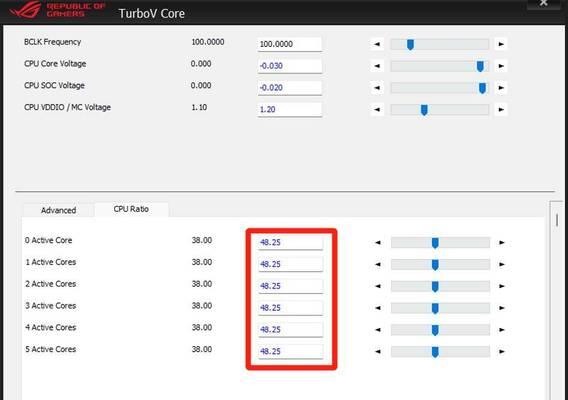568x400 pixels.
Task: Decrease 1 Active Cores ratio left arrow
Action: pyautogui.click(x=378, y=264)
